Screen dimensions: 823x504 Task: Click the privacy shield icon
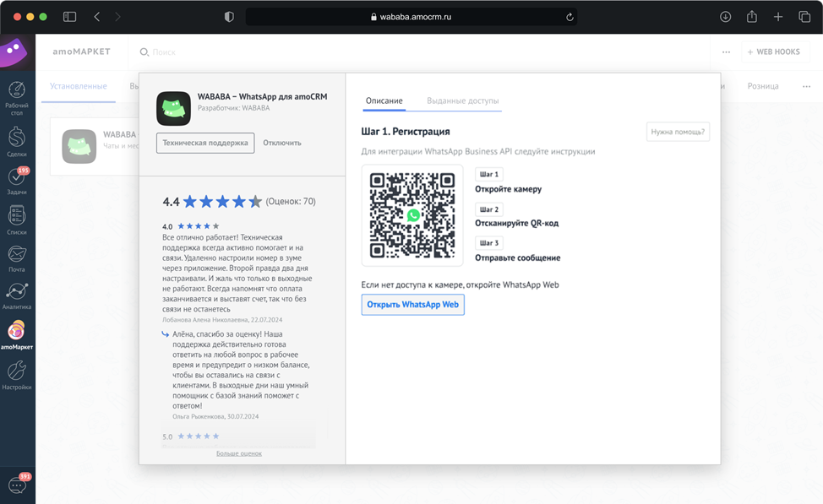[229, 17]
